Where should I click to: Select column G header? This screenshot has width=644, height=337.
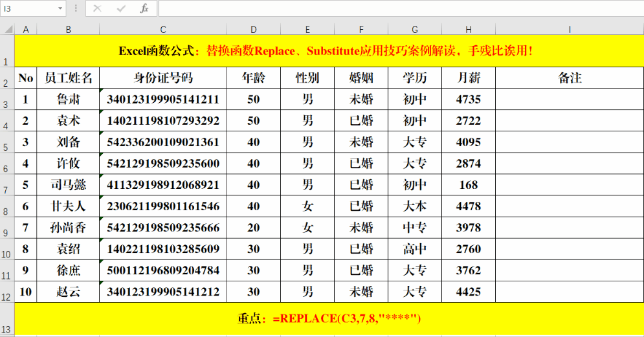coord(415,29)
